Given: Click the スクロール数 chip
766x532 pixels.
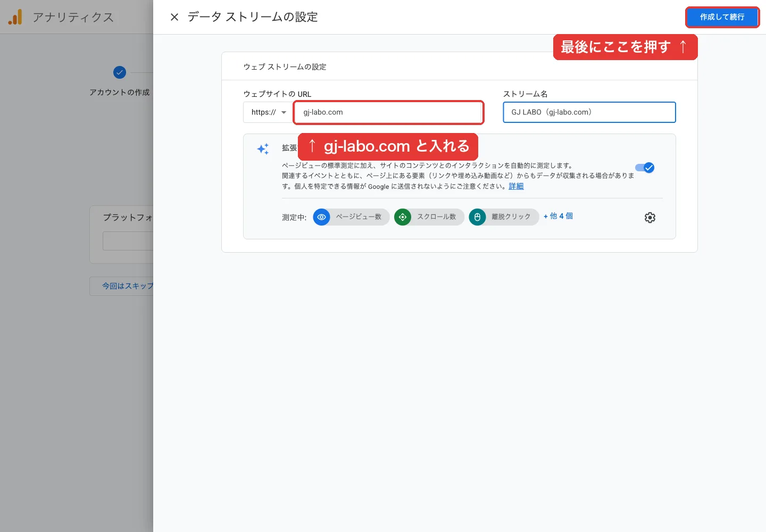Looking at the screenshot, I should (x=429, y=217).
